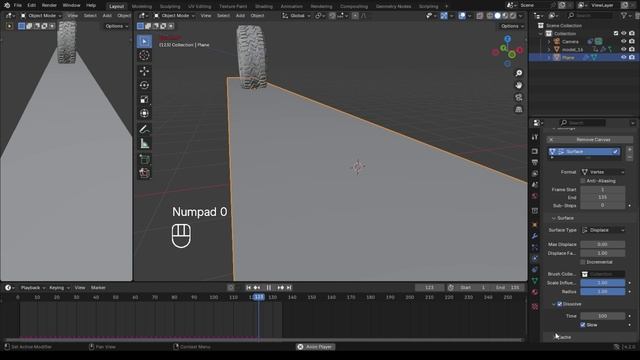
Task: Pause the animation playback
Action: (269, 288)
